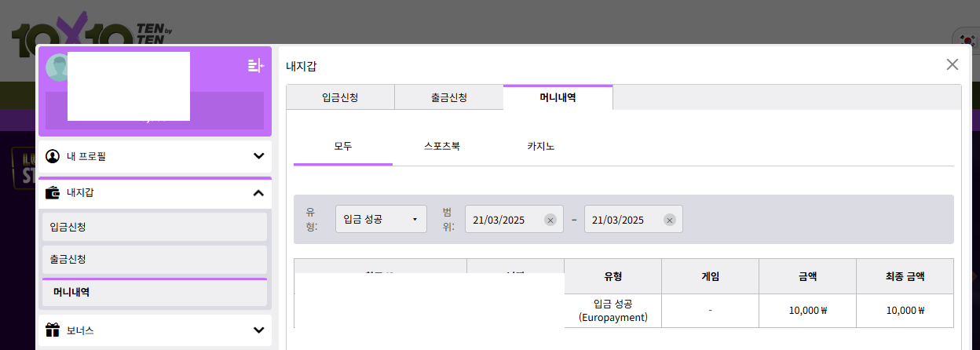Switch to the 출금신청 tab
The width and height of the screenshot is (980, 350).
click(448, 98)
